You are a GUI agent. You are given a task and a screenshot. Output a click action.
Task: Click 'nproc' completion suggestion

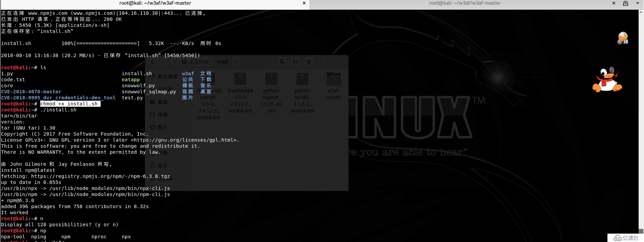[99, 237]
